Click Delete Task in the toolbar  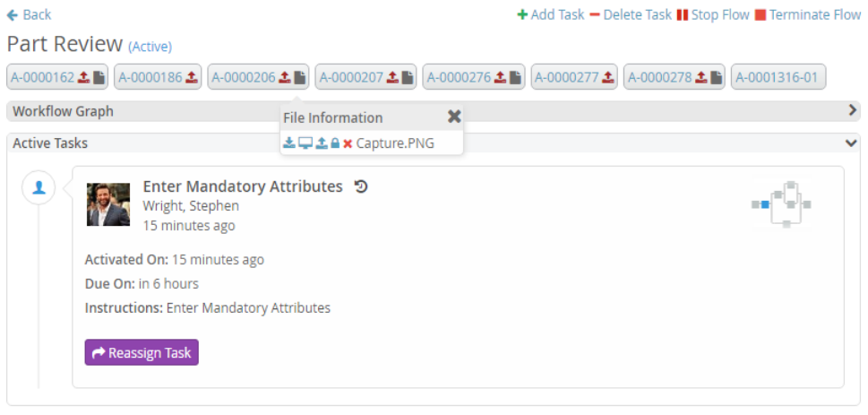(631, 14)
